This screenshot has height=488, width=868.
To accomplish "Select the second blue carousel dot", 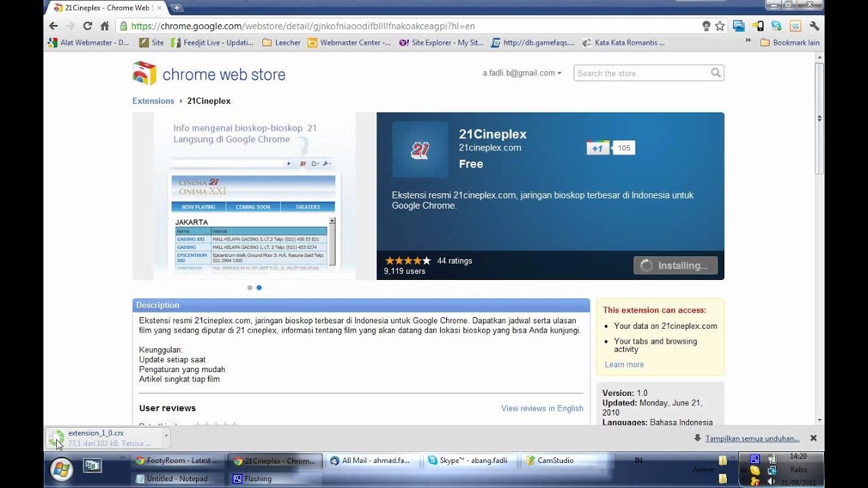I will pyautogui.click(x=259, y=287).
